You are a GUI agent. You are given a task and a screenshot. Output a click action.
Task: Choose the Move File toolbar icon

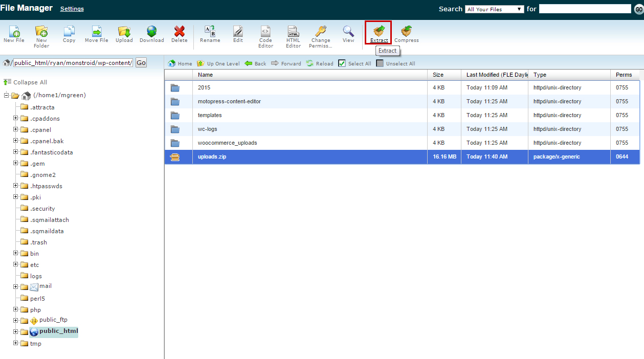97,31
